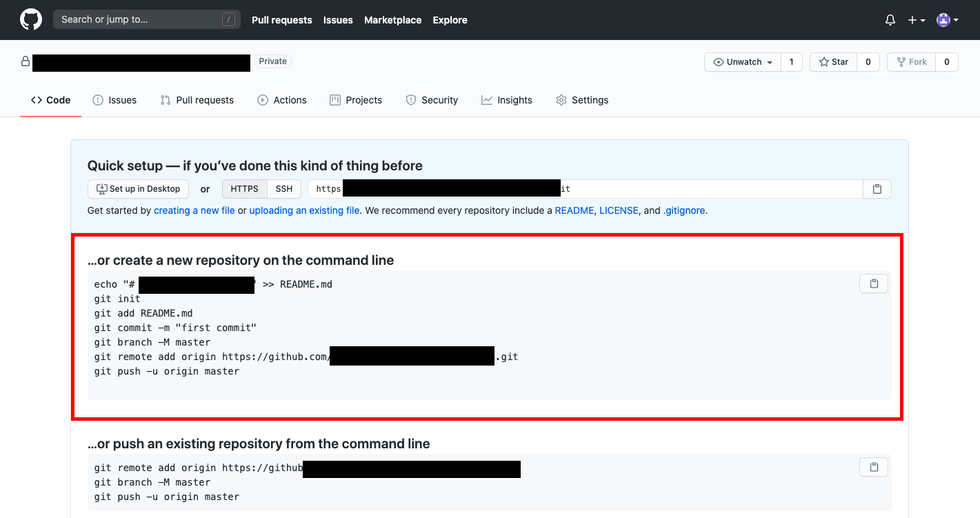Copy the push existing repository commands
This screenshot has width=980, height=518.
tap(874, 467)
